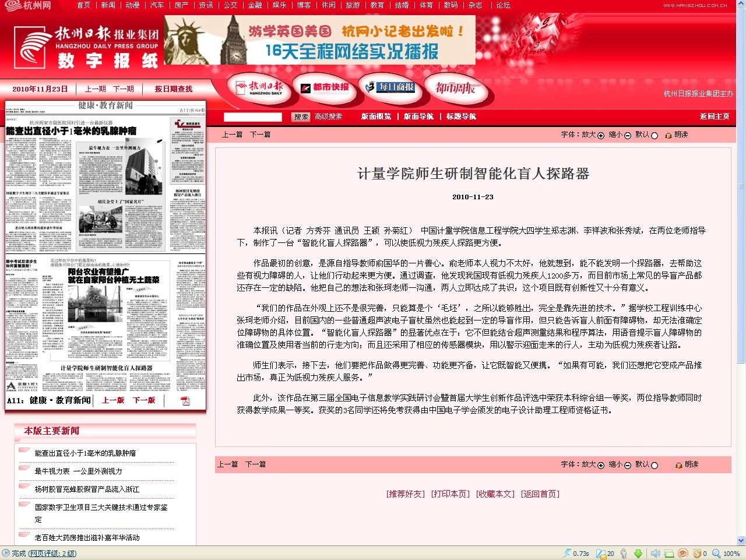Open the 都市快报 newspaper logo
This screenshot has height=560, width=746.
tap(325, 88)
